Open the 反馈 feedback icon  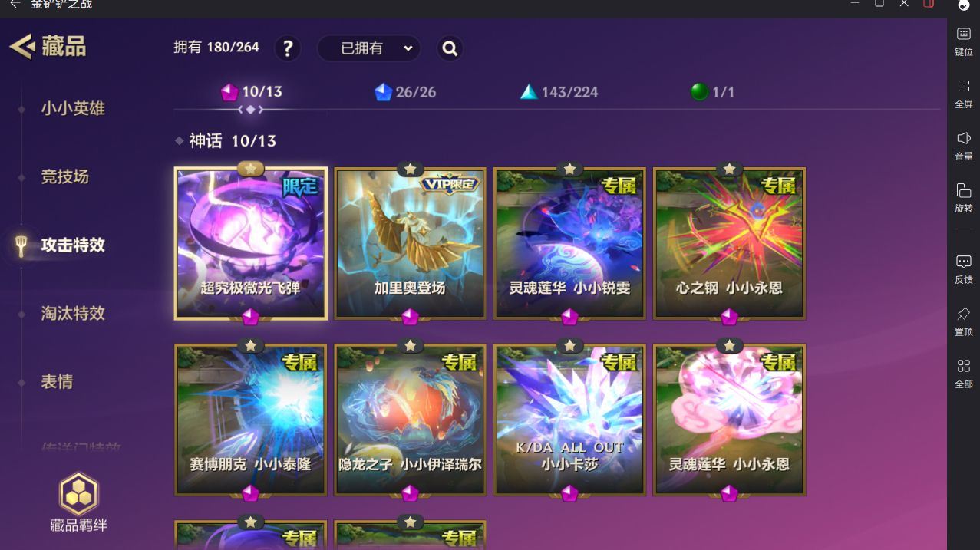tap(964, 270)
